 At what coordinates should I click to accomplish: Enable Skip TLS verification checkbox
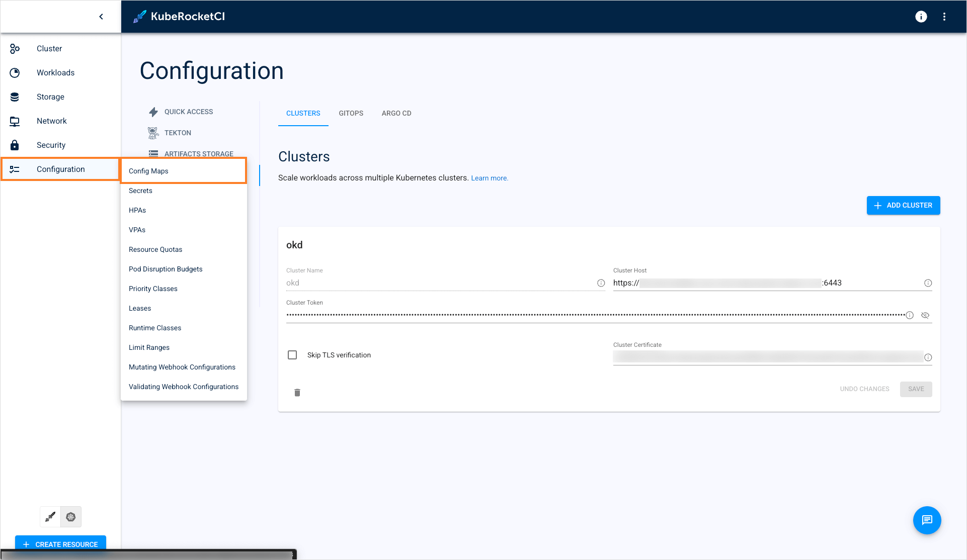pos(292,355)
